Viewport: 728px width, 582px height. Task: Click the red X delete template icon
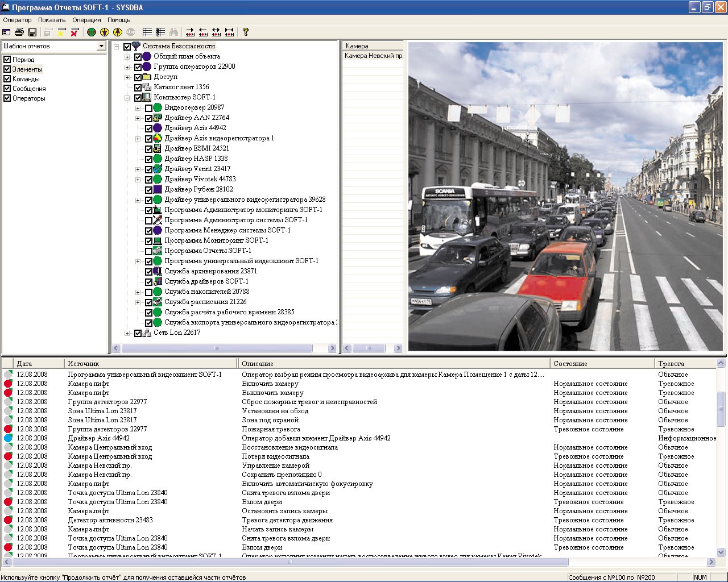click(75, 32)
